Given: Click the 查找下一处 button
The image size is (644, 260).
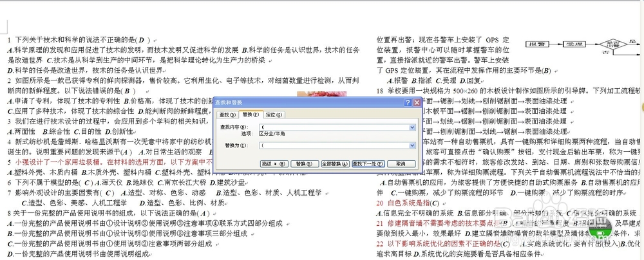Looking at the screenshot, I should click(x=368, y=163).
